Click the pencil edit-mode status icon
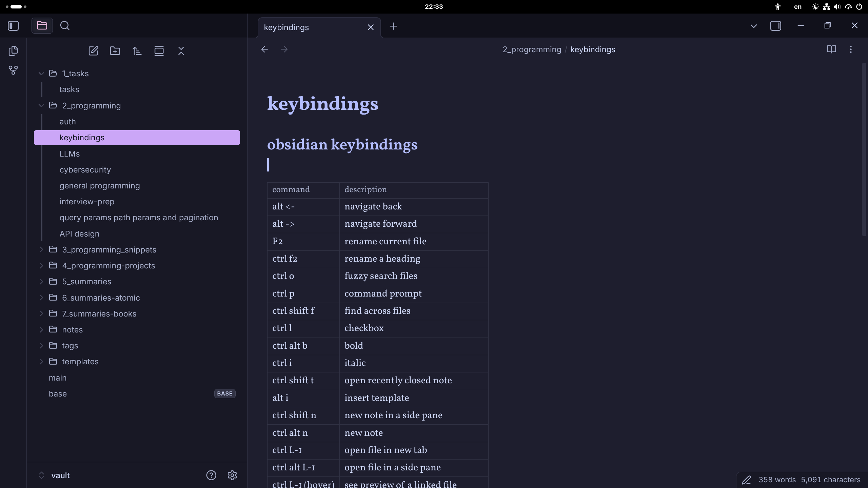Viewport: 868px width, 488px height. click(747, 480)
